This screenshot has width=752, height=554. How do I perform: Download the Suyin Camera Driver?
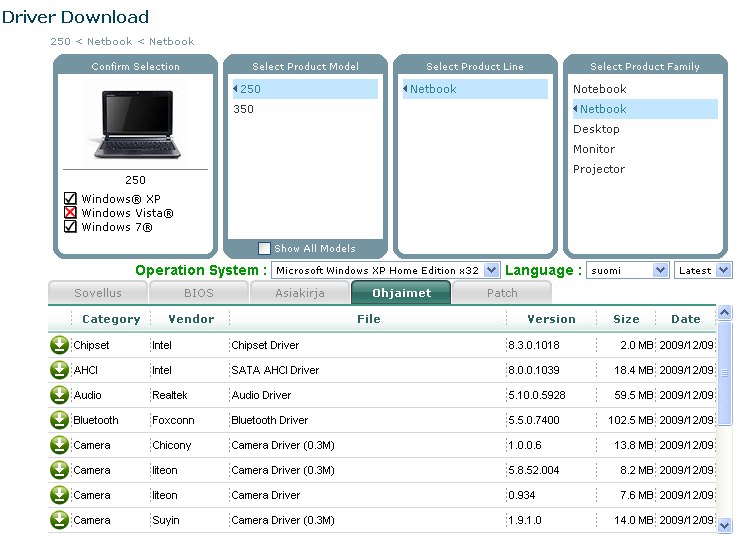(x=59, y=520)
